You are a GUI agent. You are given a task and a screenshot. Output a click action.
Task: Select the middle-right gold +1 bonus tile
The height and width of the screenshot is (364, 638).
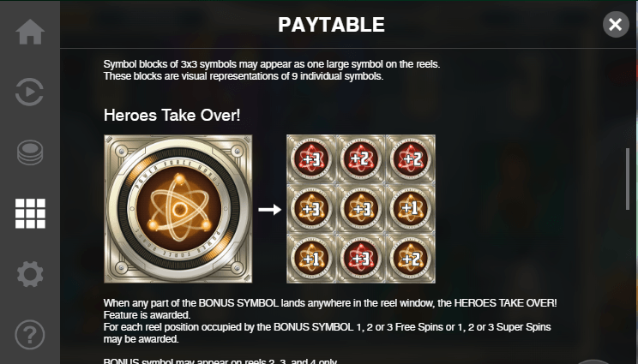point(411,209)
